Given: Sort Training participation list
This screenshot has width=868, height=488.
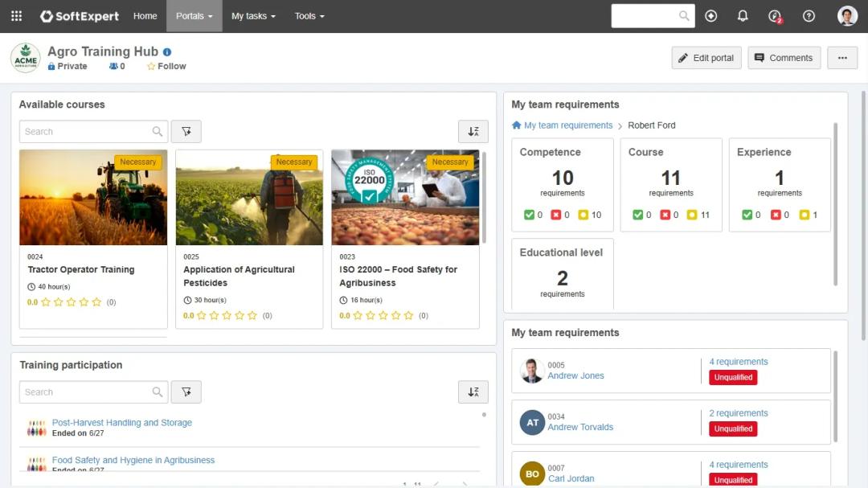Looking at the screenshot, I should (x=473, y=392).
